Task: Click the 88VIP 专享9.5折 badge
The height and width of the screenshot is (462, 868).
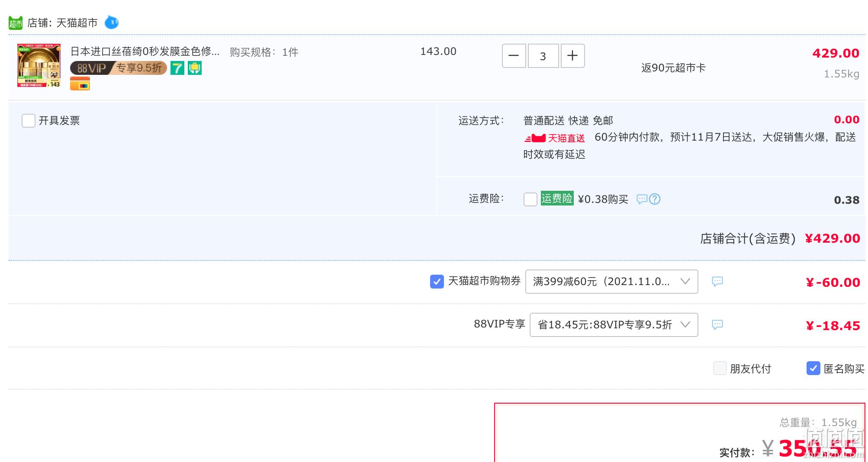Action: (x=119, y=68)
